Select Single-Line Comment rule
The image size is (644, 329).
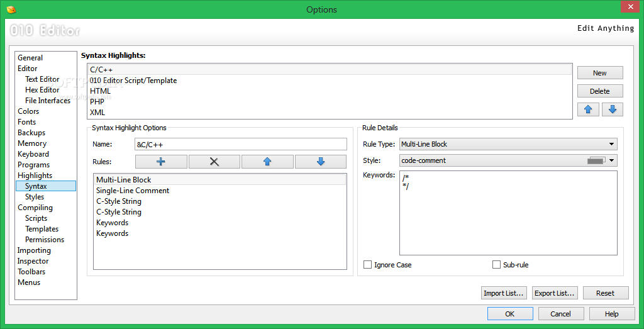click(x=220, y=191)
